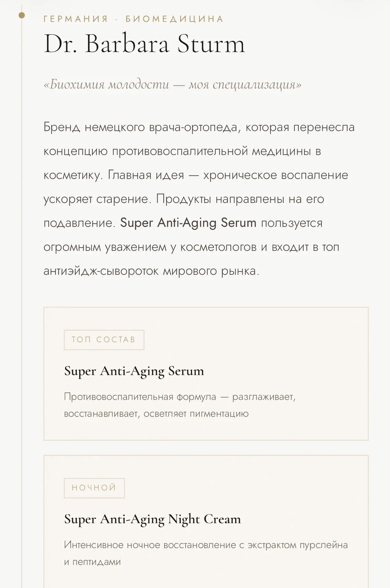This screenshot has height=588, width=390.
Task: Click the phrase «Бренд немецкого врача-ортопеда»
Action: 140,127
